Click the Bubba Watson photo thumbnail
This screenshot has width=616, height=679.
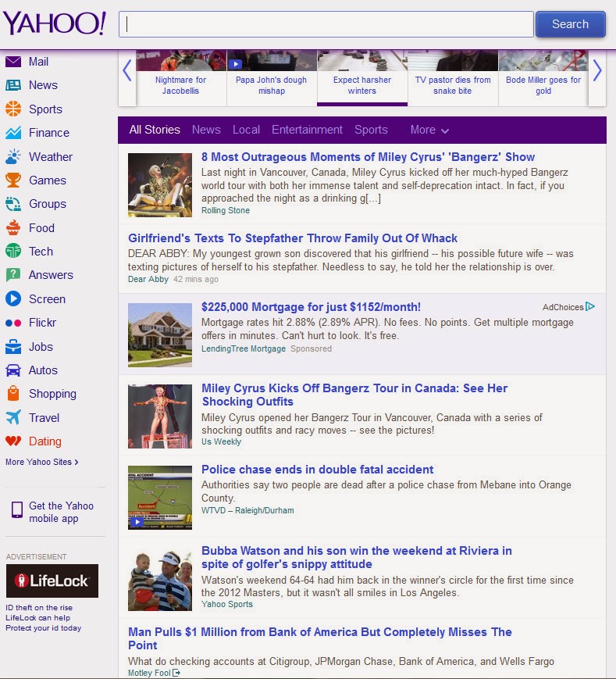pos(159,579)
